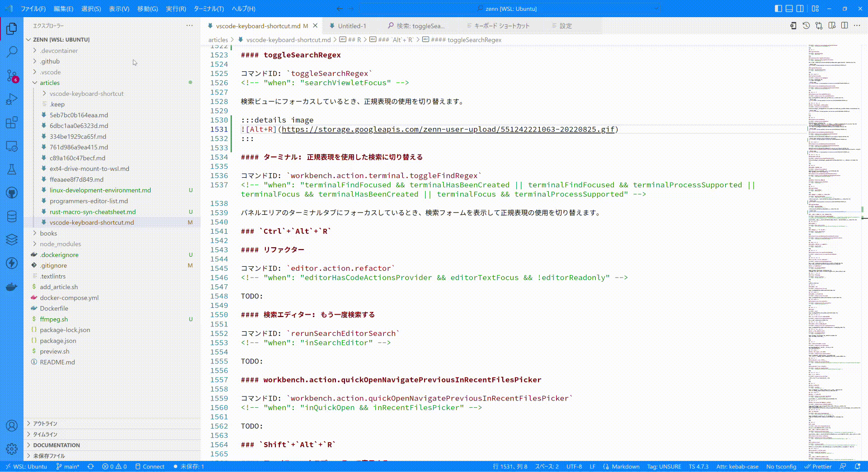Image resolution: width=868 pixels, height=472 pixels.
Task: Click Explorer panel more actions ellipsis
Action: click(x=189, y=26)
